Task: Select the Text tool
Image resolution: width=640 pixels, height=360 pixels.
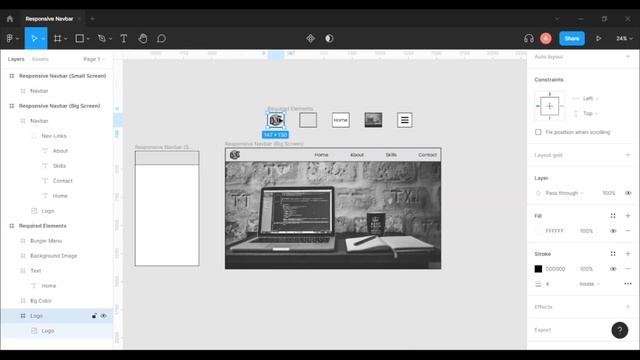Action: point(124,38)
